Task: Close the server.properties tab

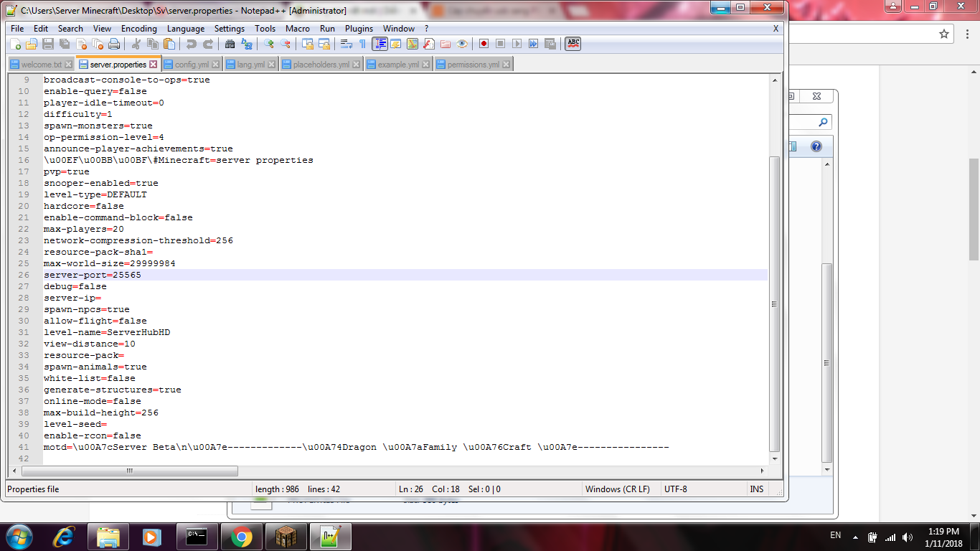Action: (153, 65)
